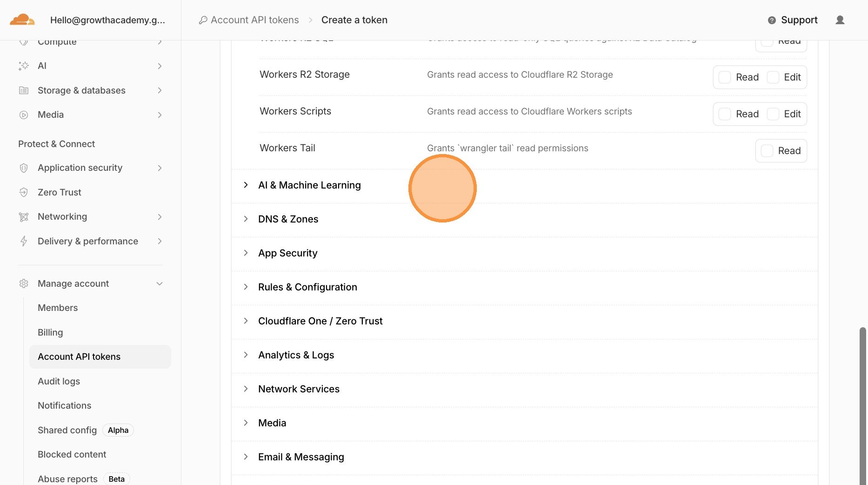Select Account API tokens in sidebar
Viewport: 868px width, 485px height.
tap(100, 357)
